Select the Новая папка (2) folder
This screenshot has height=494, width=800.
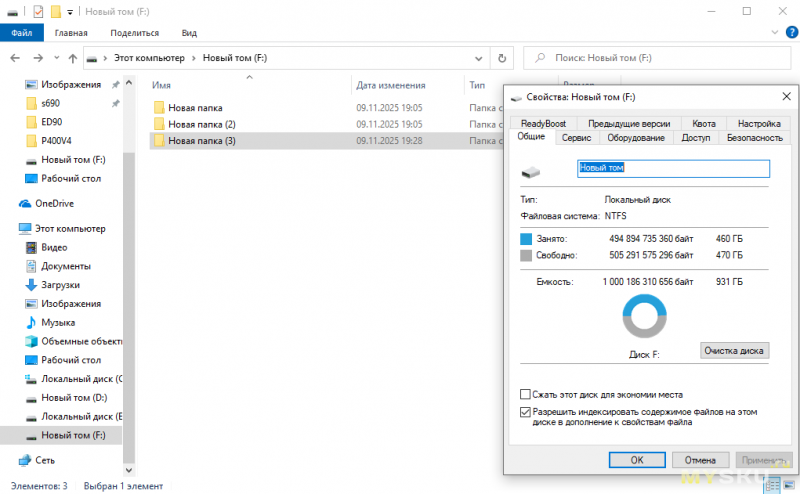(201, 124)
